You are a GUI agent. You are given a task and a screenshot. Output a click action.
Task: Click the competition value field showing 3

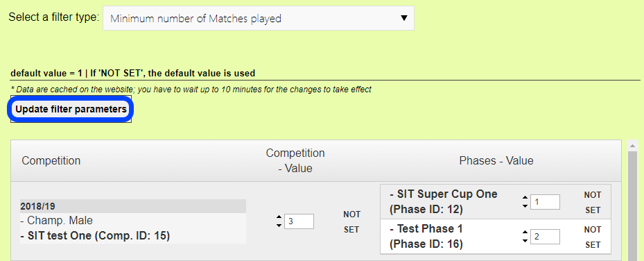[x=299, y=221]
